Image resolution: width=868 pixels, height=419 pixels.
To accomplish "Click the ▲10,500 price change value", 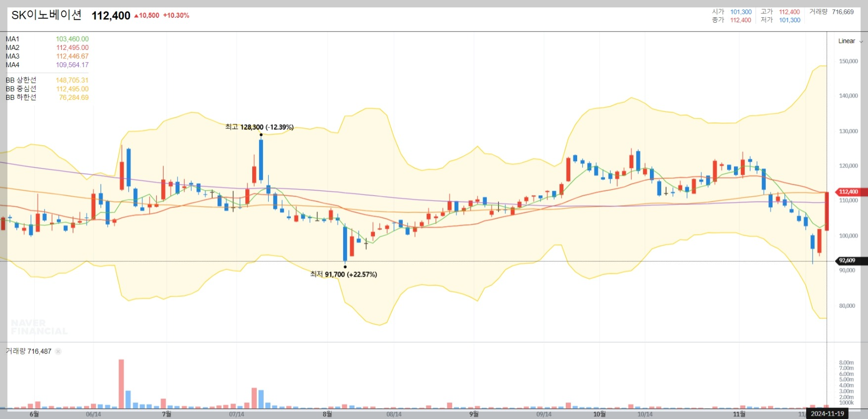I will pyautogui.click(x=147, y=15).
